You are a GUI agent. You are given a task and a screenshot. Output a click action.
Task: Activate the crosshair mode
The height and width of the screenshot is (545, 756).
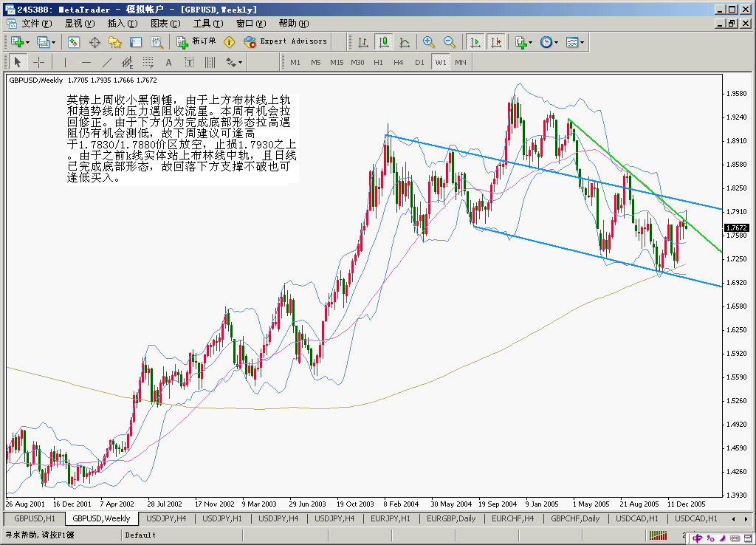[x=38, y=62]
